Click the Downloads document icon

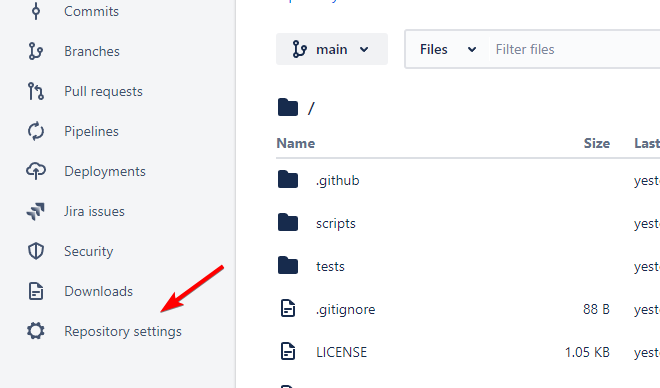coord(36,291)
